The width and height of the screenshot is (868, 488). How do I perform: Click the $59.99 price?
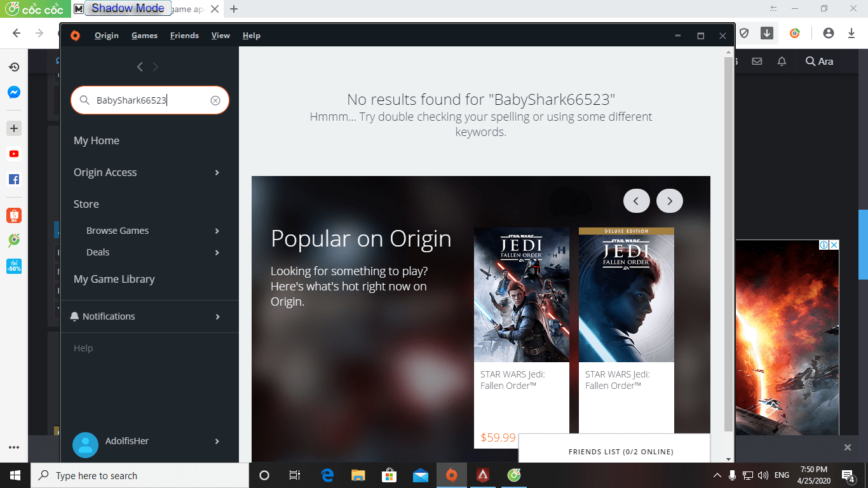click(498, 437)
